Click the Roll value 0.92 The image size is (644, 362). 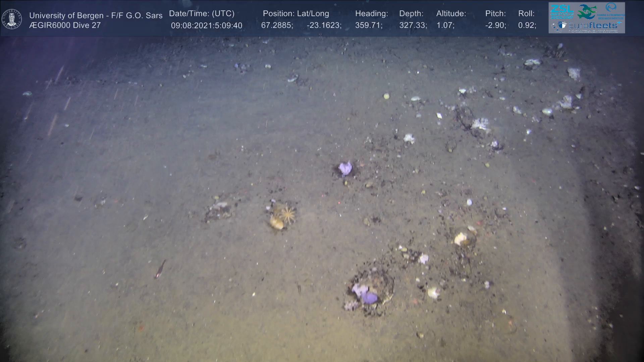pyautogui.click(x=527, y=25)
